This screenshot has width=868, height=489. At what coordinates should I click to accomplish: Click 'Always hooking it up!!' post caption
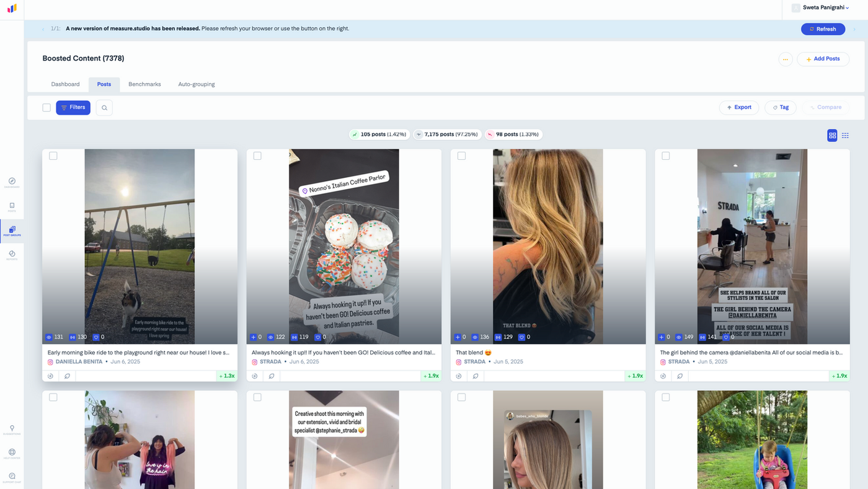click(x=343, y=353)
